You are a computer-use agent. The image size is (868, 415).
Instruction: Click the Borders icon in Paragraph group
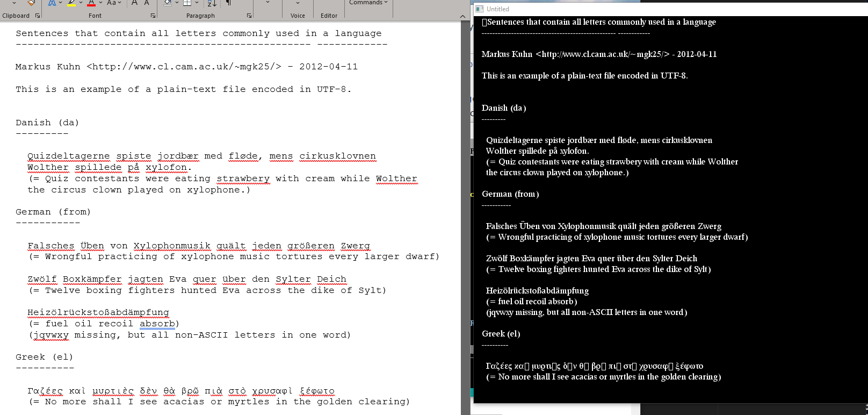point(187,3)
